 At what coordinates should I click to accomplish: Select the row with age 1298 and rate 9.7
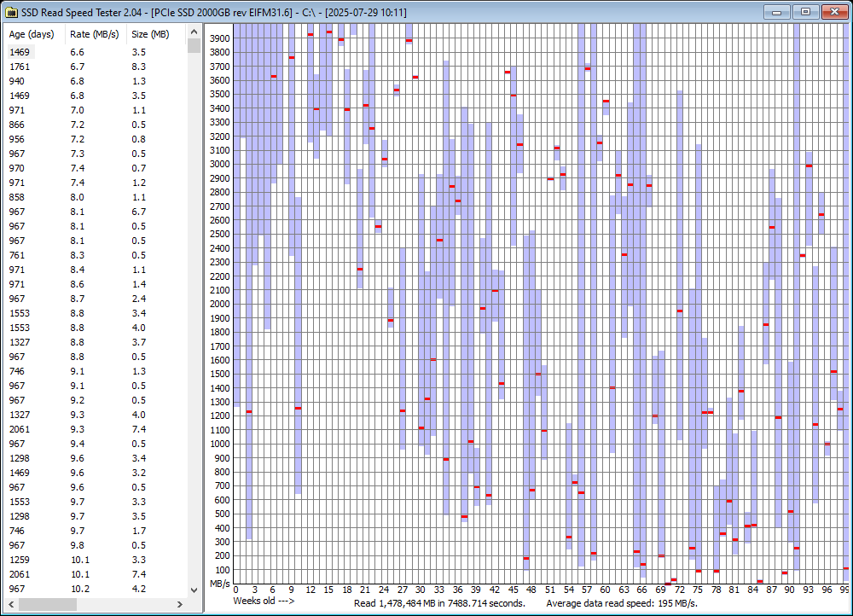coord(96,516)
